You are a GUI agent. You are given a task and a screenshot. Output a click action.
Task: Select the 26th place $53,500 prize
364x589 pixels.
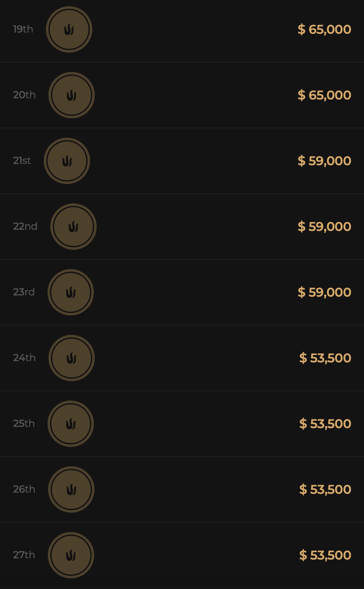(325, 489)
